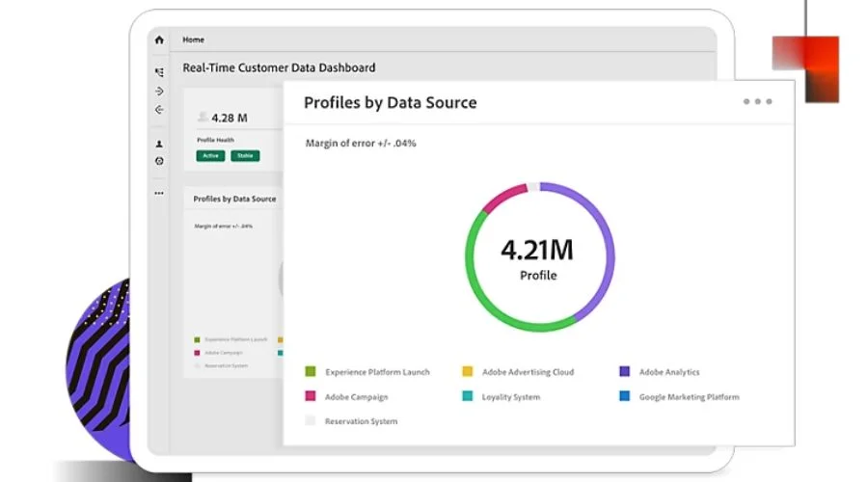Open the three-dot menu on Profiles by Data Source panel
Viewport: 868px width, 482px height.
757,102
